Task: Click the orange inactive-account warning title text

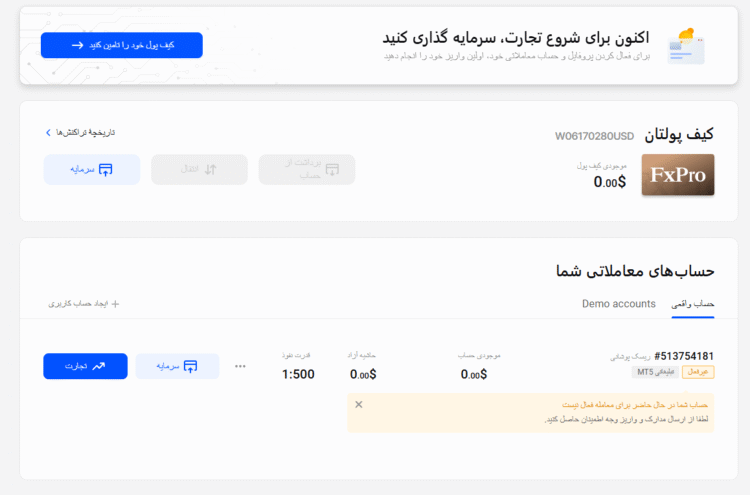Action: 635,405
